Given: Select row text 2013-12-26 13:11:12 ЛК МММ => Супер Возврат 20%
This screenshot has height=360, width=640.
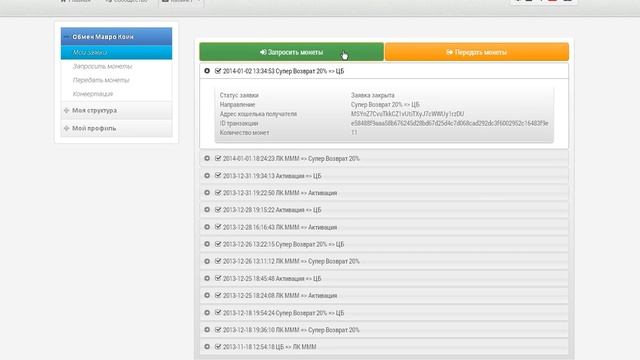Looking at the screenshot, I should (x=291, y=261).
